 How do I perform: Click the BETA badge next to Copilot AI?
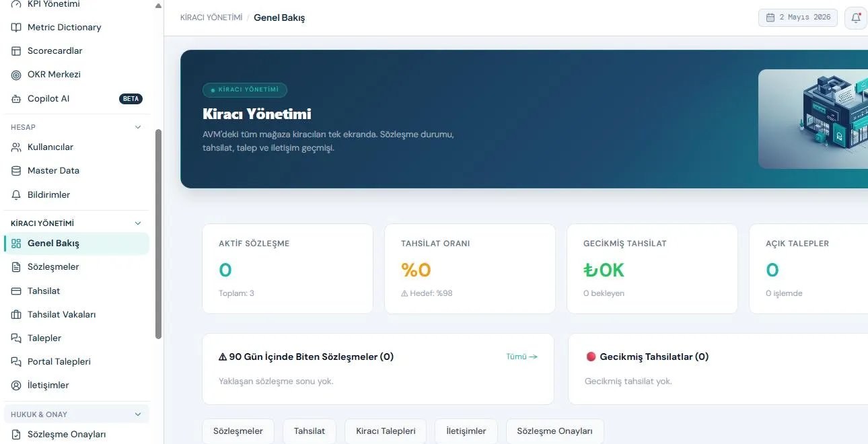coord(131,99)
